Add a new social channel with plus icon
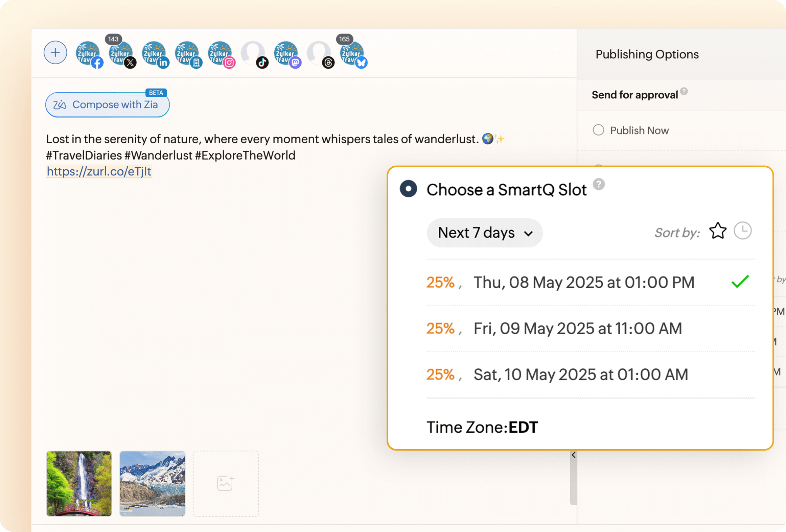This screenshot has width=786, height=532. (x=55, y=52)
